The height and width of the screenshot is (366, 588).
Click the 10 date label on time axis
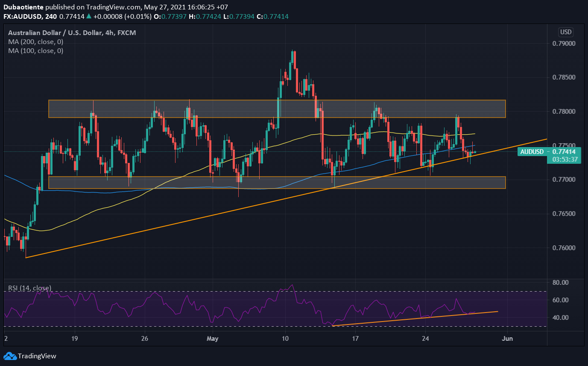[285, 339]
